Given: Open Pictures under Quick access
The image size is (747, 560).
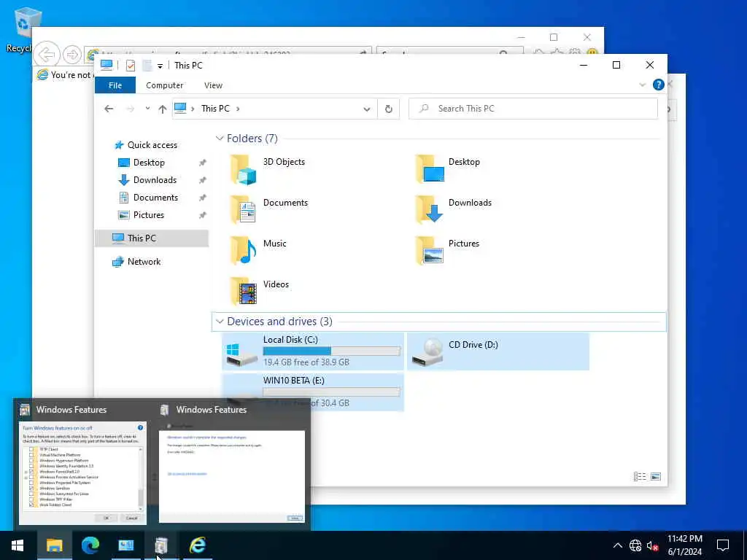Looking at the screenshot, I should click(141, 215).
